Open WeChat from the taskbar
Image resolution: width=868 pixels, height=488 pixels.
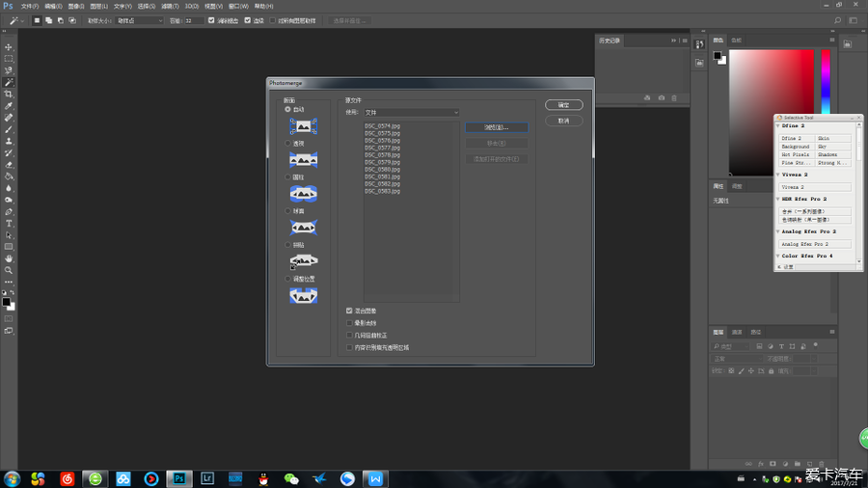[291, 478]
